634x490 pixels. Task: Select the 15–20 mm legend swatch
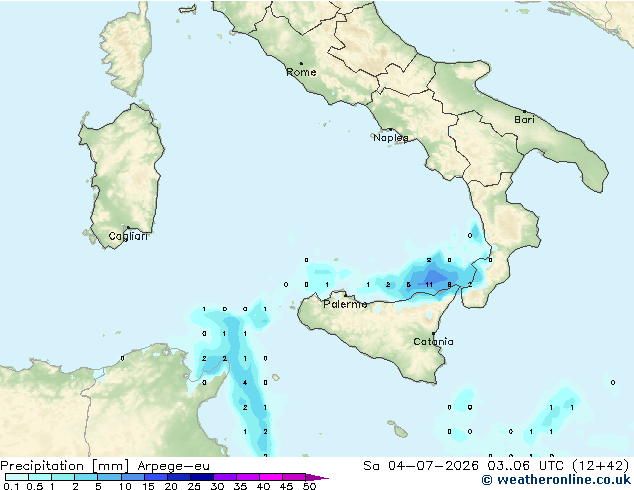[156, 477]
